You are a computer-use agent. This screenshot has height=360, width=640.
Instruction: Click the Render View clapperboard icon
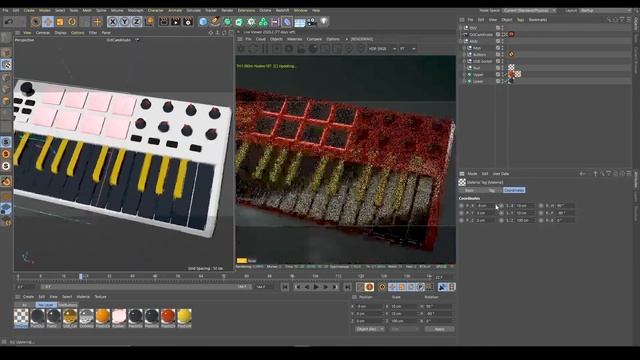[164, 22]
